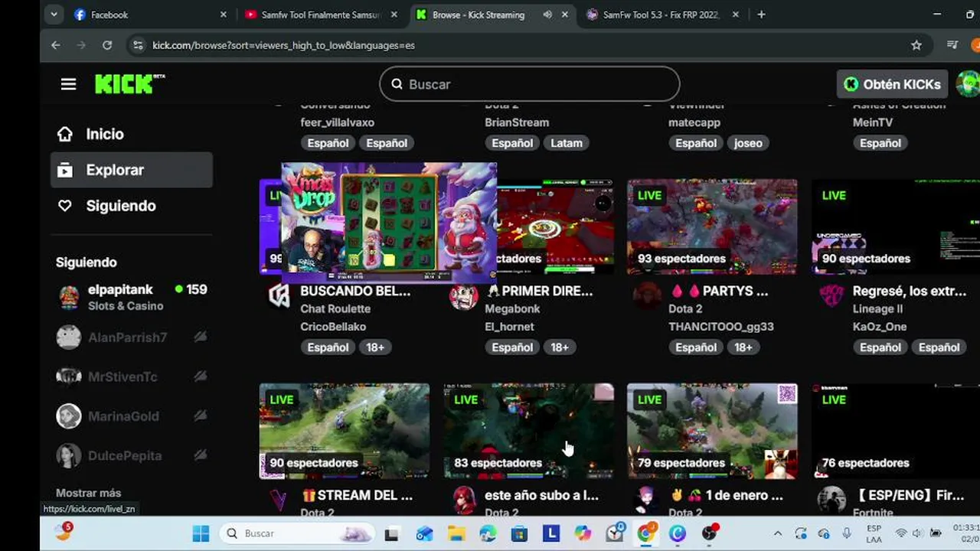Open THANCITOOO_gg33 channel link
Screen dimensions: 980x551
point(721,327)
